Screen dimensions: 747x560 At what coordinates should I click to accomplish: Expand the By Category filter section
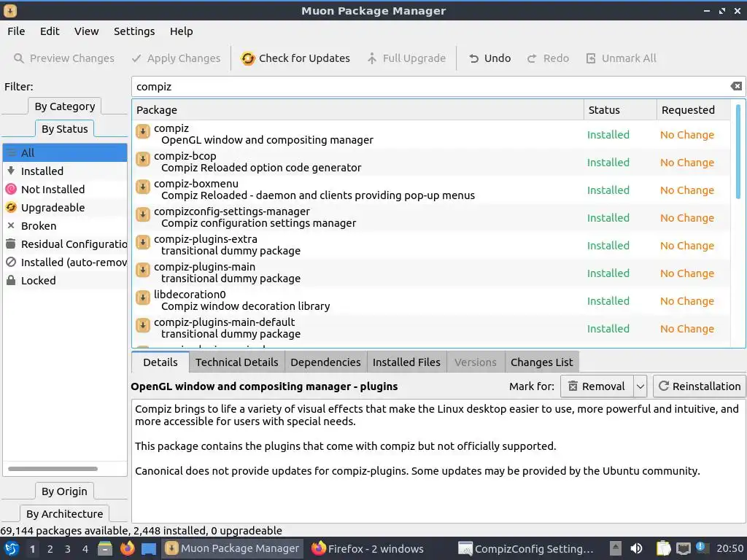[x=65, y=106]
